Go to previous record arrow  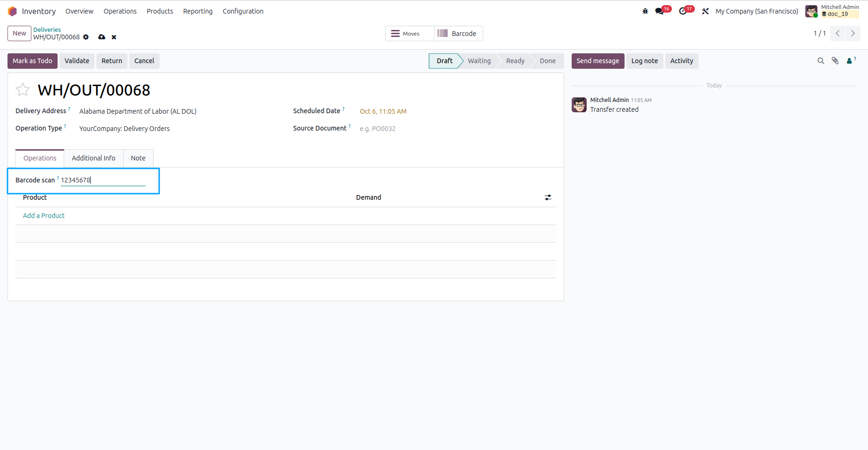tap(838, 33)
